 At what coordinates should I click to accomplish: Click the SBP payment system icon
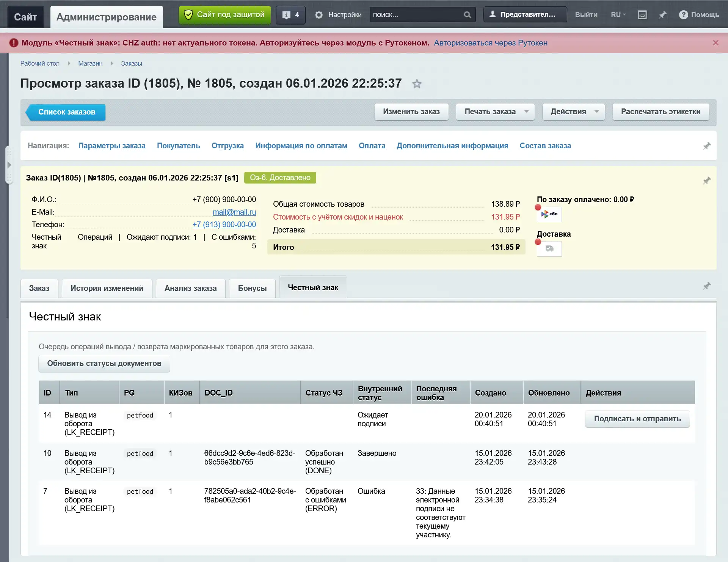pyautogui.click(x=549, y=214)
